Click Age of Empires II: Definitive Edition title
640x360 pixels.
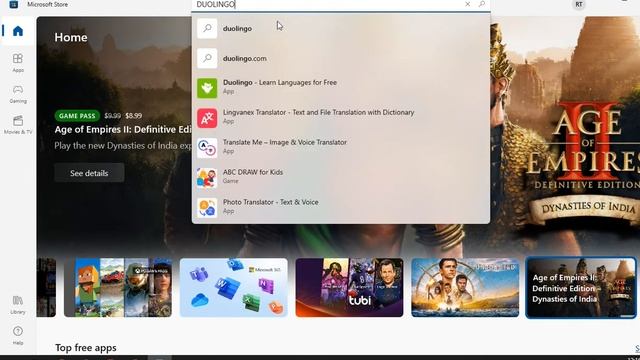point(123,129)
